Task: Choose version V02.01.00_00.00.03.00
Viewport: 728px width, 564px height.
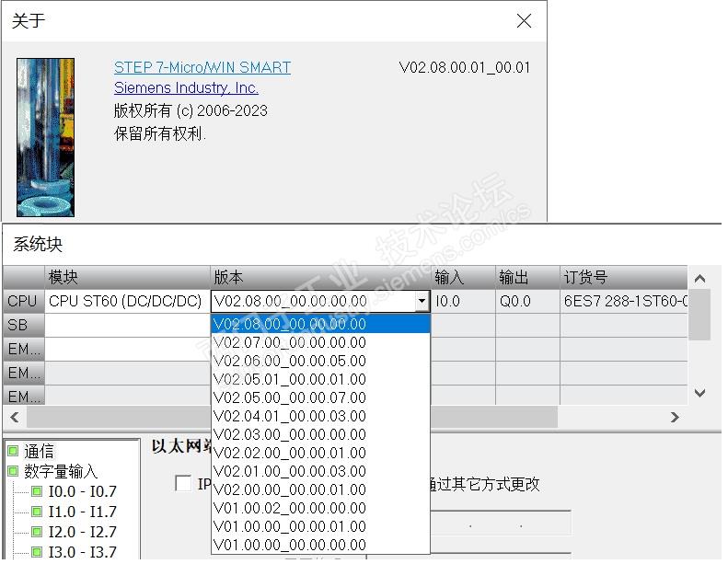Action: 320,472
